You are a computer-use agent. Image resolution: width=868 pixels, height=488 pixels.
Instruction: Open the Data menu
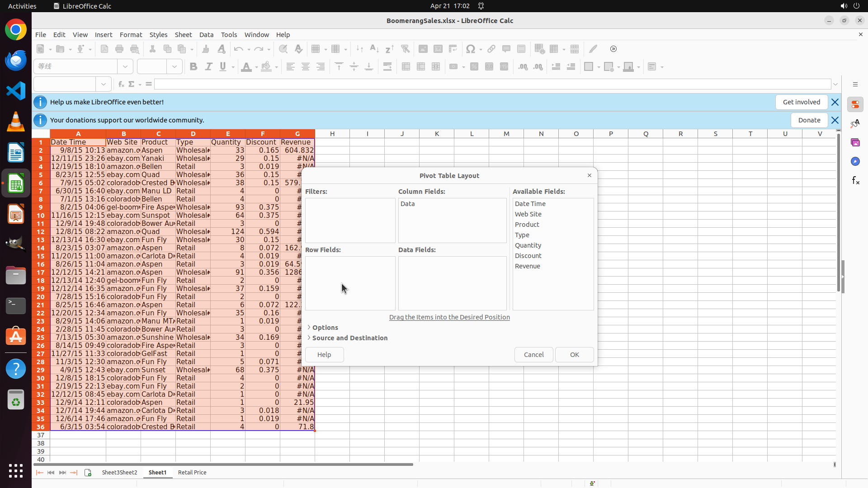[206, 35]
